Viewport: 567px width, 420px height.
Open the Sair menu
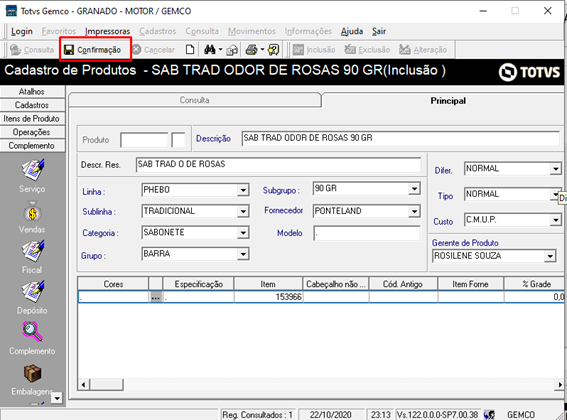pos(379,31)
